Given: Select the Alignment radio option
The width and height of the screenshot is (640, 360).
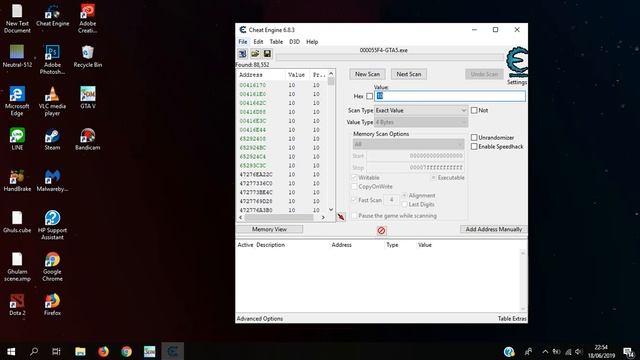Looking at the screenshot, I should pos(404,196).
